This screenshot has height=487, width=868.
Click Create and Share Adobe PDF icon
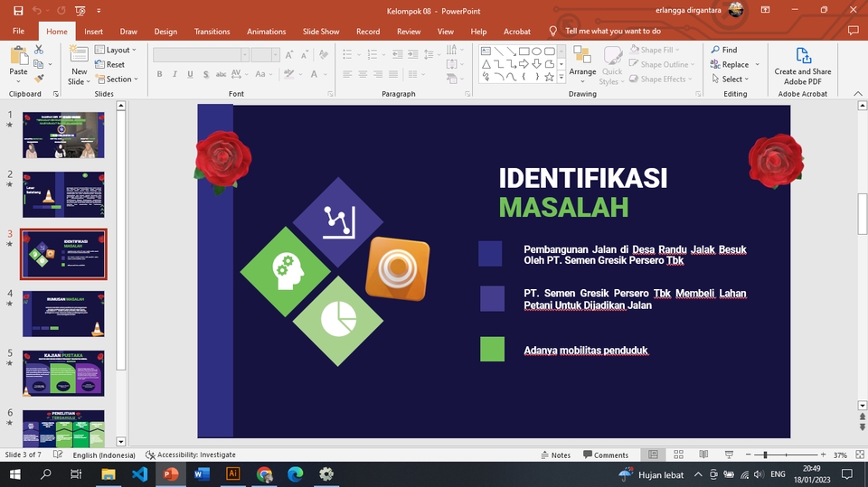pyautogui.click(x=803, y=55)
